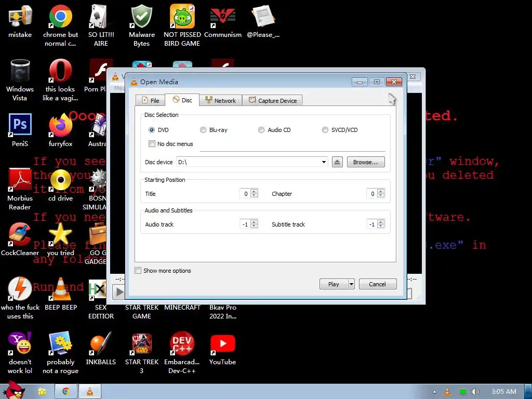
Task: Show hidden tray icons arrow
Action: point(434,392)
